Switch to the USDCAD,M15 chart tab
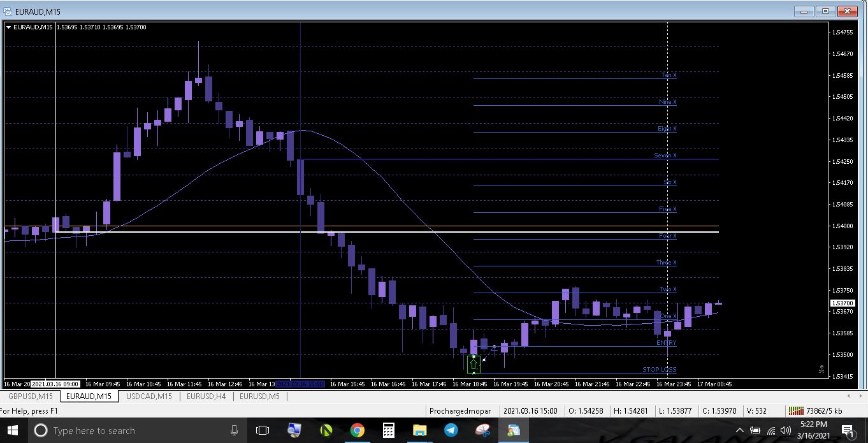The width and height of the screenshot is (868, 443). 149,396
